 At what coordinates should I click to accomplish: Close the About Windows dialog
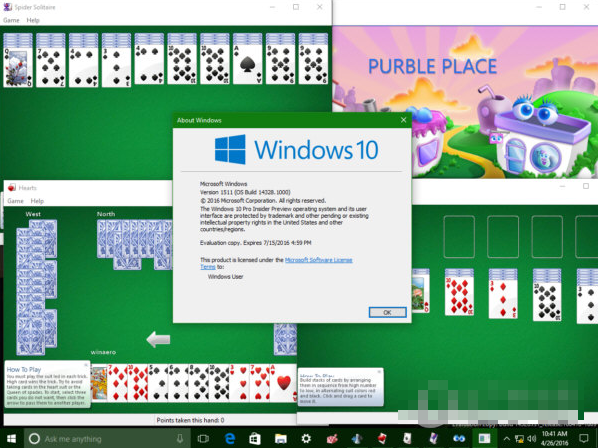click(x=403, y=120)
